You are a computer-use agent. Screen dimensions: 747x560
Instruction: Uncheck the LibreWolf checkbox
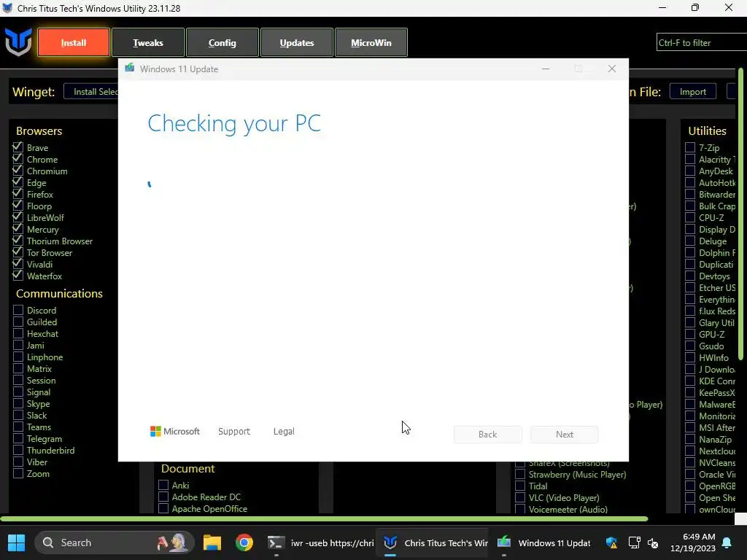tap(18, 217)
